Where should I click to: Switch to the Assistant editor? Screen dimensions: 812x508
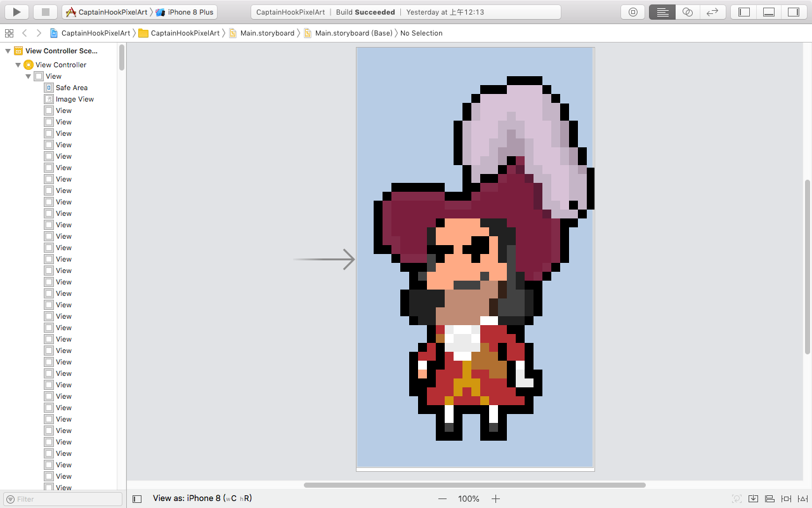(687, 11)
